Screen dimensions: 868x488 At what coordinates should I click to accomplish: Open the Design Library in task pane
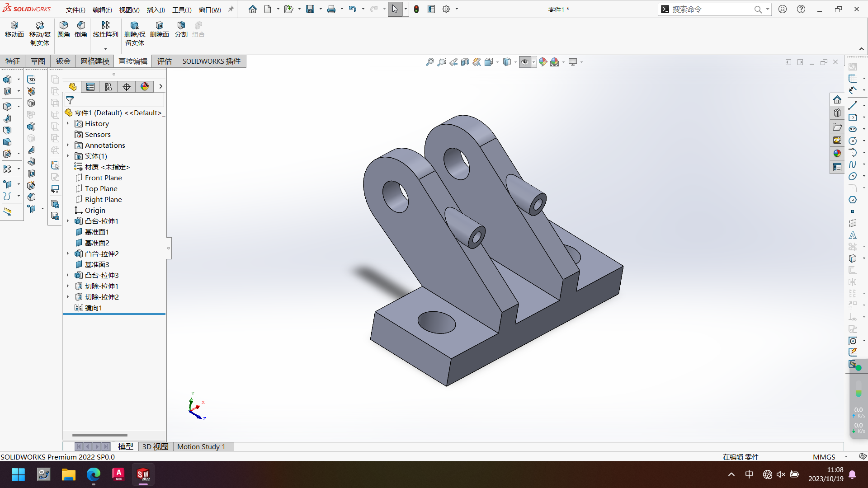pyautogui.click(x=837, y=113)
